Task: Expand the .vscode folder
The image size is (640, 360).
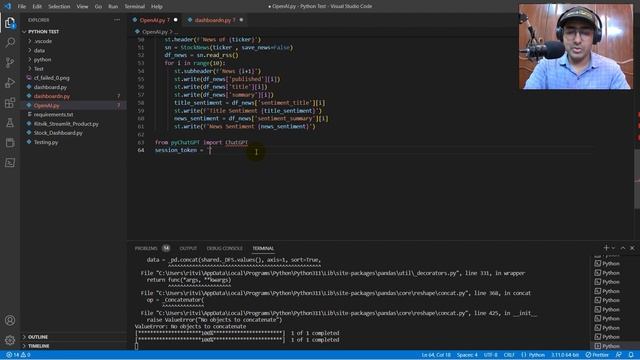Action: tap(42, 41)
